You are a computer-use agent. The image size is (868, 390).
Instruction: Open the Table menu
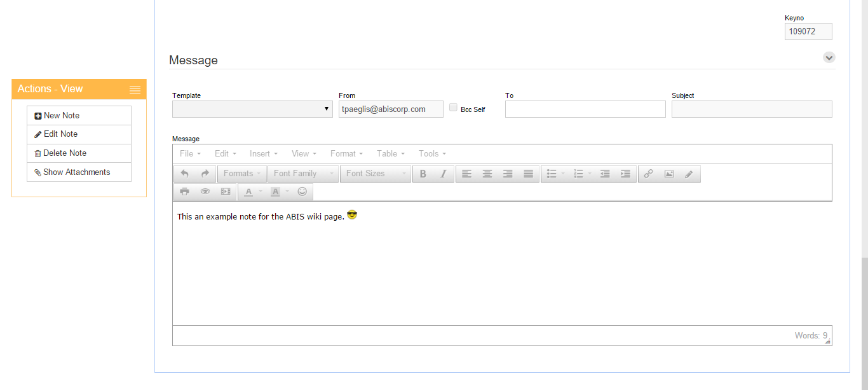pos(390,154)
